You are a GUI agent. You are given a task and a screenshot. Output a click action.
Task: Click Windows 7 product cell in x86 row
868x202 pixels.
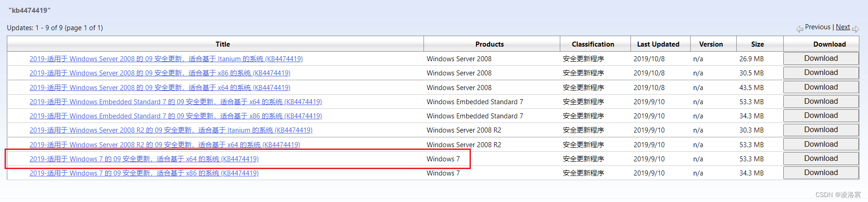pyautogui.click(x=443, y=173)
